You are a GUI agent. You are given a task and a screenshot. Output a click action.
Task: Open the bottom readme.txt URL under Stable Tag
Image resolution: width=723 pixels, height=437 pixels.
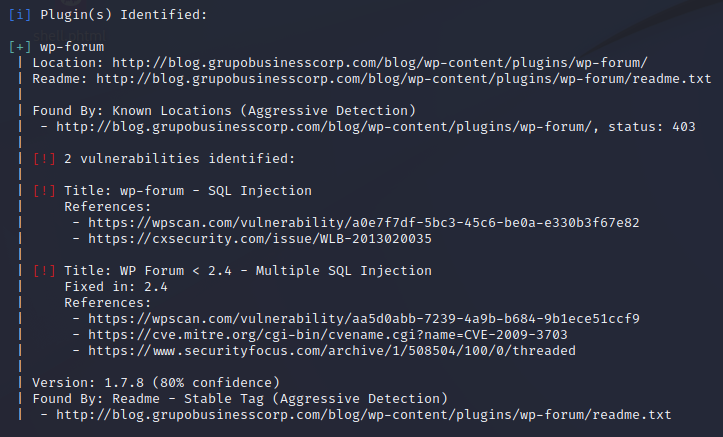tap(363, 414)
